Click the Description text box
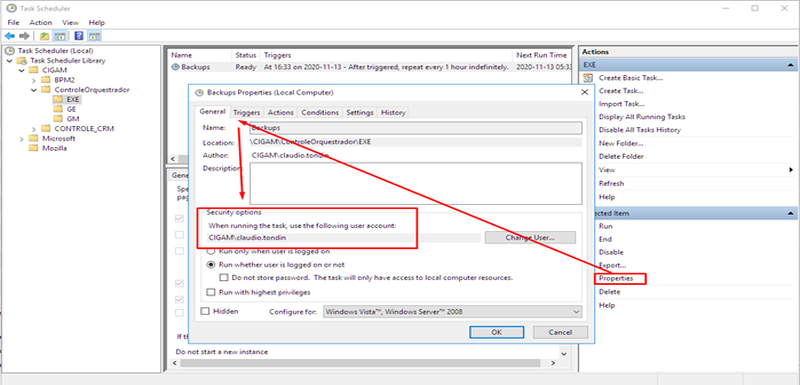This screenshot has height=385, width=800. coord(415,184)
